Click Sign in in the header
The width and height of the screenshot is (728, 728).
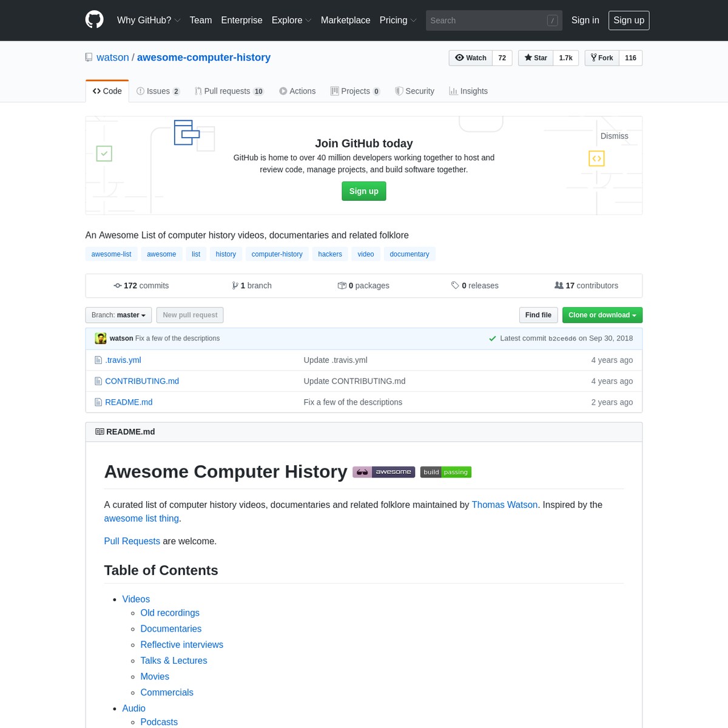585,20
